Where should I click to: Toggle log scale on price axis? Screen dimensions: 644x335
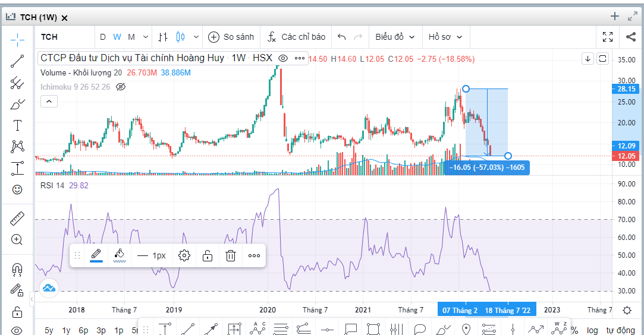tap(592, 330)
